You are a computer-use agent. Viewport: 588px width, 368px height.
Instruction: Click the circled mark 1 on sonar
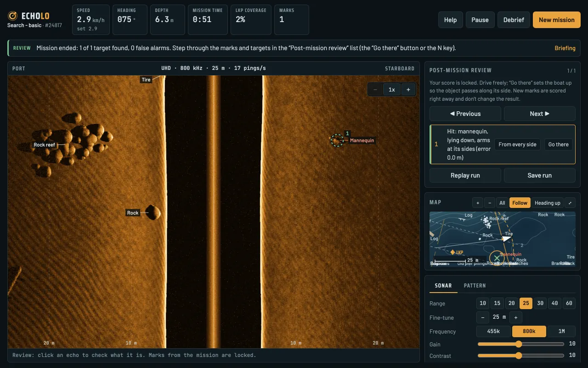[337, 140]
